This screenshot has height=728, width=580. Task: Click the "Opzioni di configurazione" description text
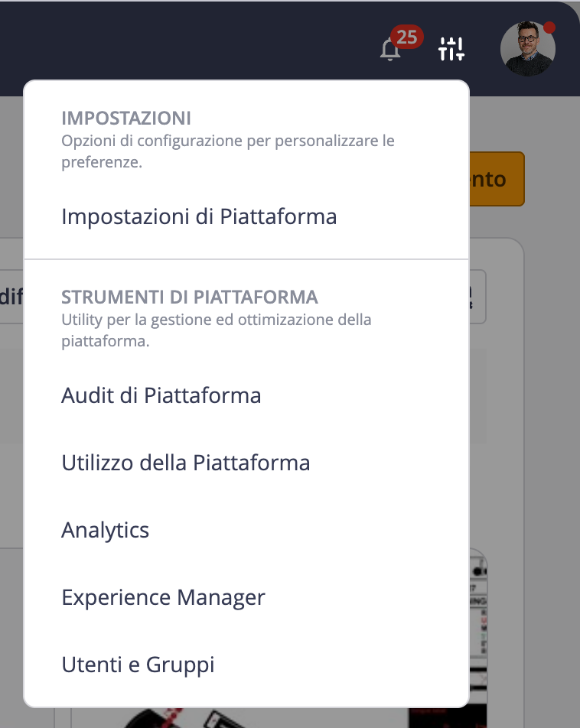tap(228, 151)
